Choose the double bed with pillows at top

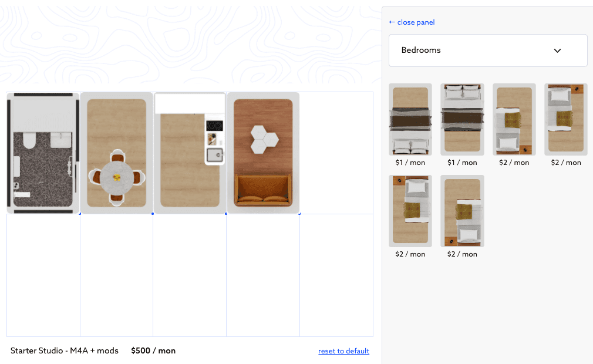[x=462, y=119]
